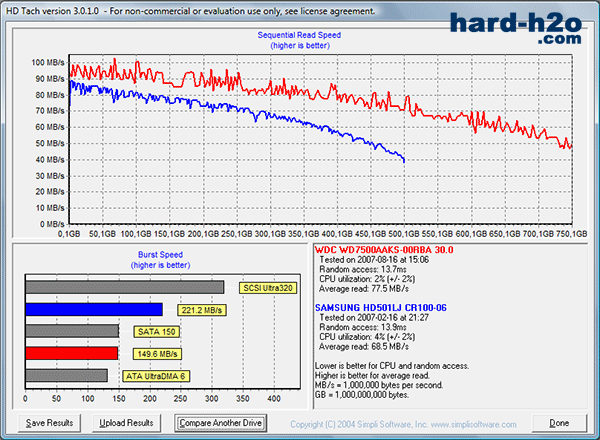This screenshot has width=600, height=440.
Task: Click the 500,1GB axis label
Action: (404, 234)
